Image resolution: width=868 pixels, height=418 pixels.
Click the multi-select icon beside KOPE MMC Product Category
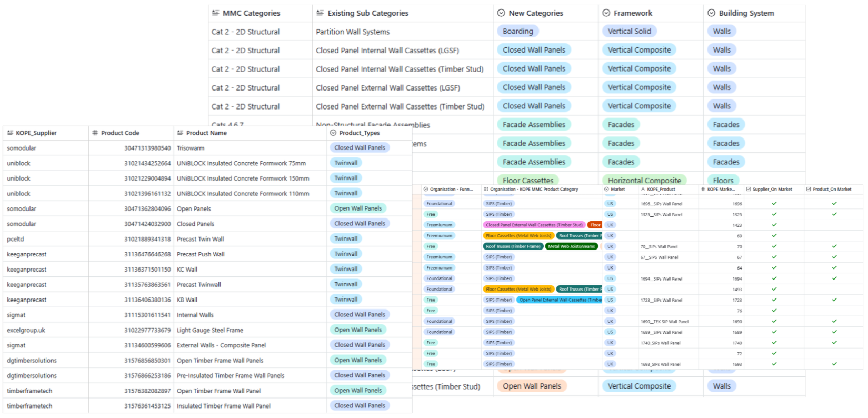[x=486, y=190]
